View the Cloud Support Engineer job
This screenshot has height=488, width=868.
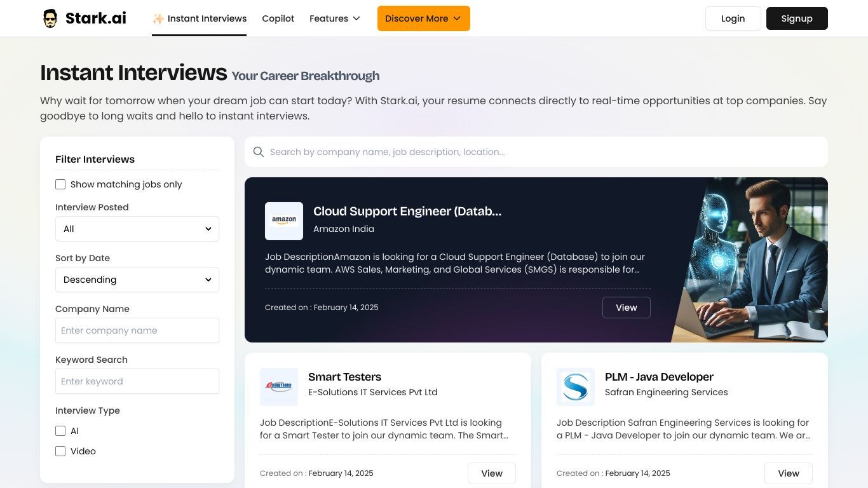pos(627,308)
